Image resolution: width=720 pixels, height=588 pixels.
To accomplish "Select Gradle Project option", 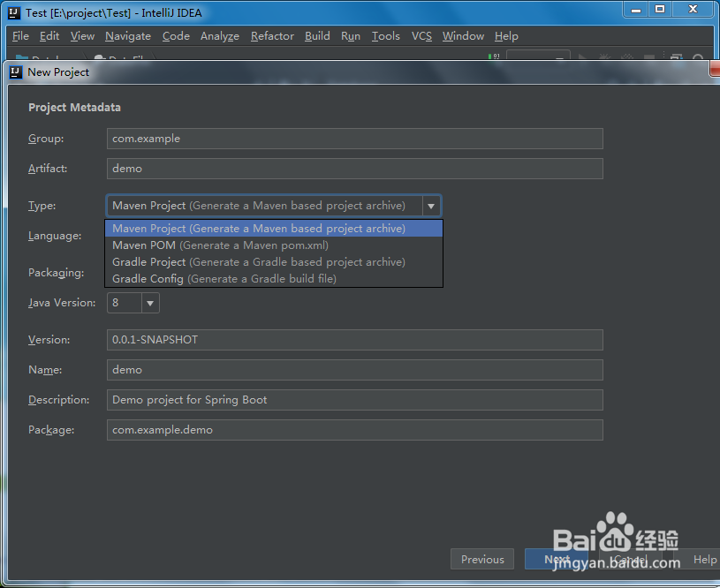I will click(274, 261).
